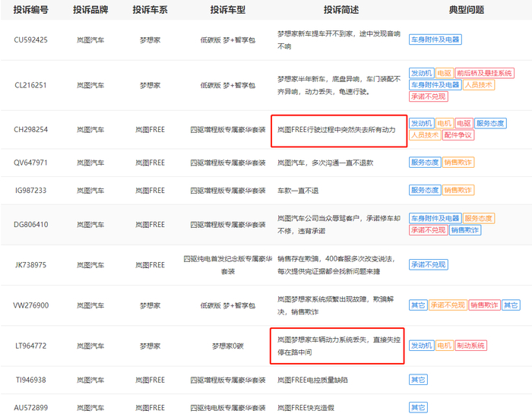The height and width of the screenshot is (420, 532).
Task: Click description 车款一直不退
Action: pos(298,191)
